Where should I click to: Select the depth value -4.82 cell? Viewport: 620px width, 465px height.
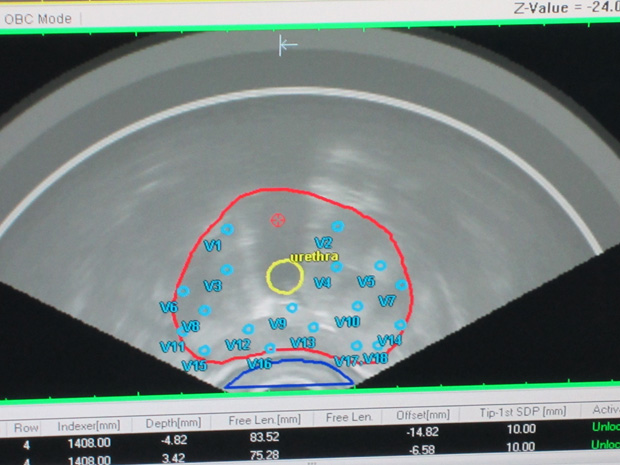pyautogui.click(x=174, y=438)
